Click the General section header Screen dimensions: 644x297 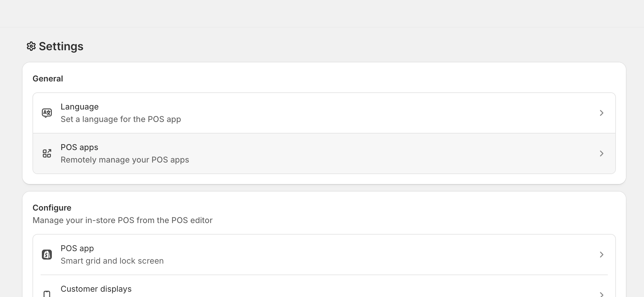47,78
